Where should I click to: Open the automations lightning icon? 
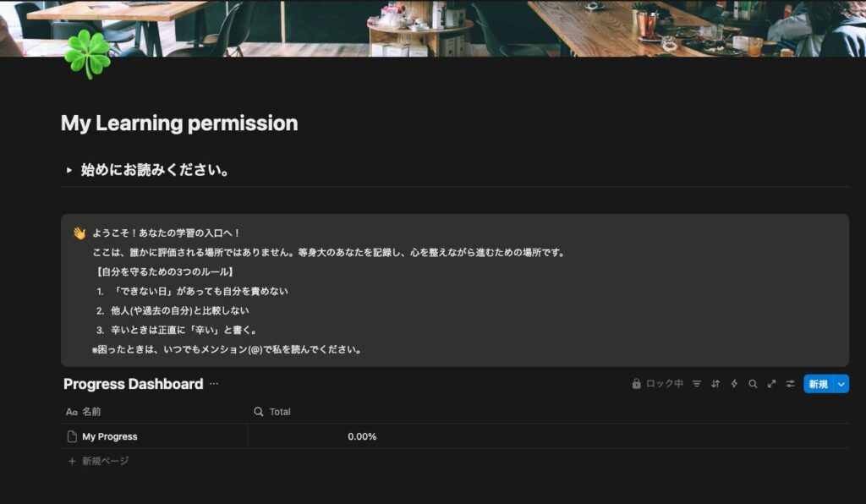click(x=734, y=383)
